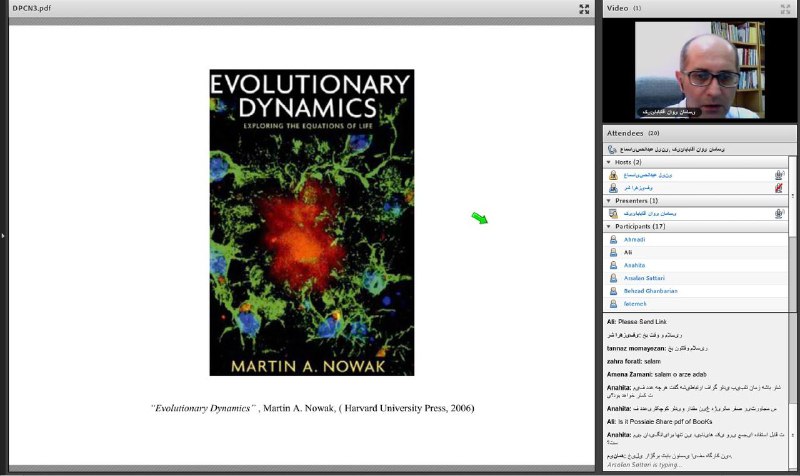800x476 pixels.
Task: Collapse the Participants (17) group
Action: click(x=608, y=227)
